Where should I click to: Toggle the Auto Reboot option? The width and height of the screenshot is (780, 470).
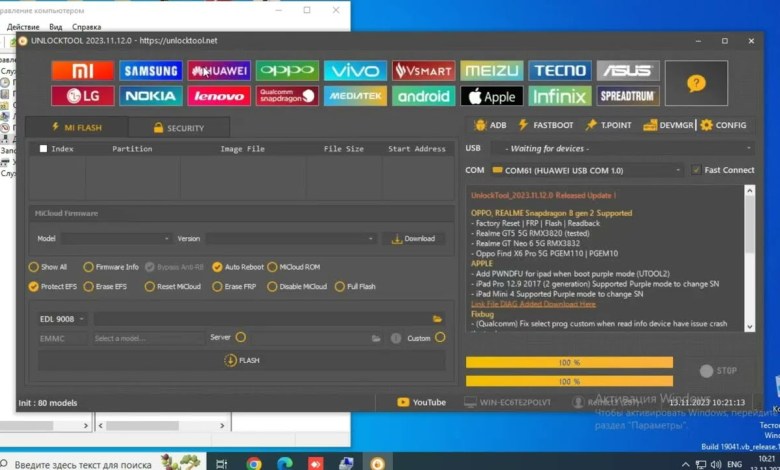(217, 267)
